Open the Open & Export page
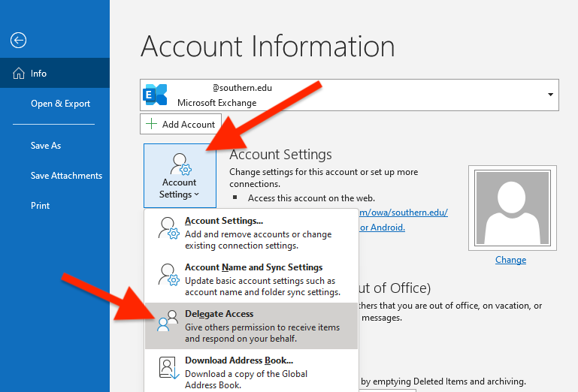This screenshot has width=578, height=392. 60,104
